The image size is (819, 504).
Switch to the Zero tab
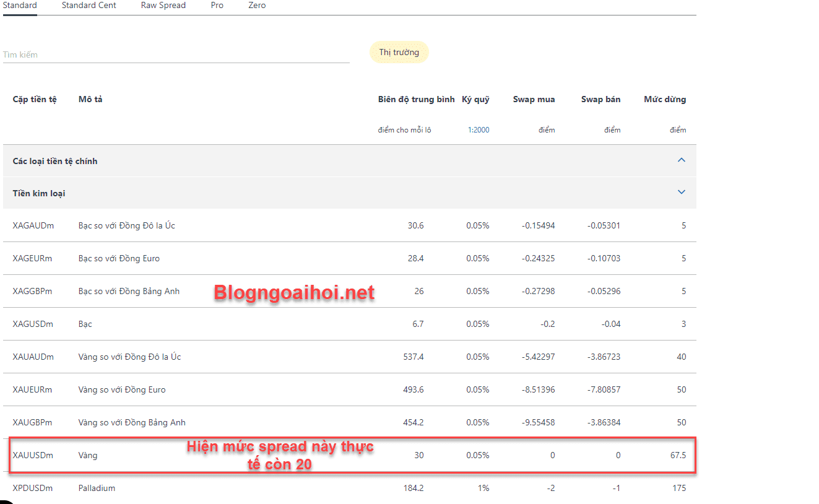pos(257,6)
